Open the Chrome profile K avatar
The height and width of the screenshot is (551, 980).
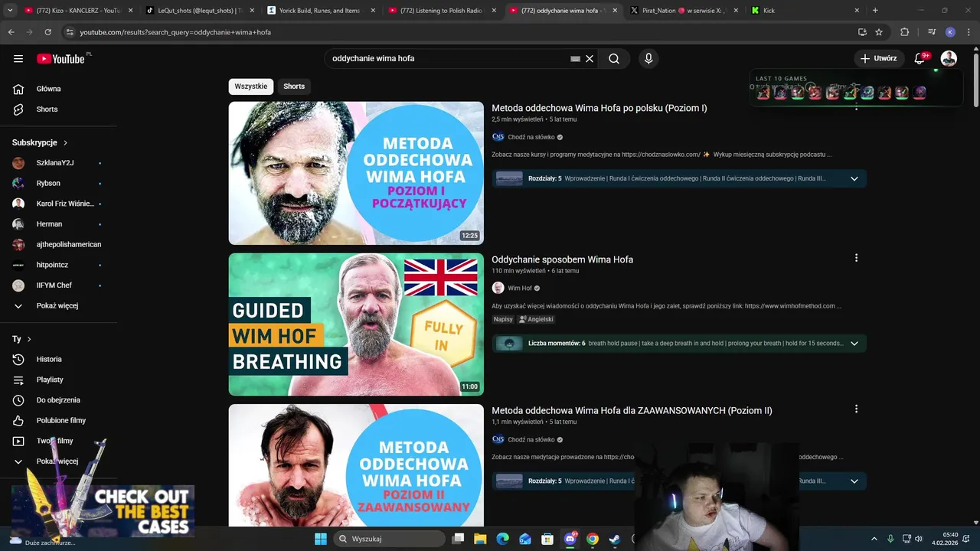tap(950, 32)
